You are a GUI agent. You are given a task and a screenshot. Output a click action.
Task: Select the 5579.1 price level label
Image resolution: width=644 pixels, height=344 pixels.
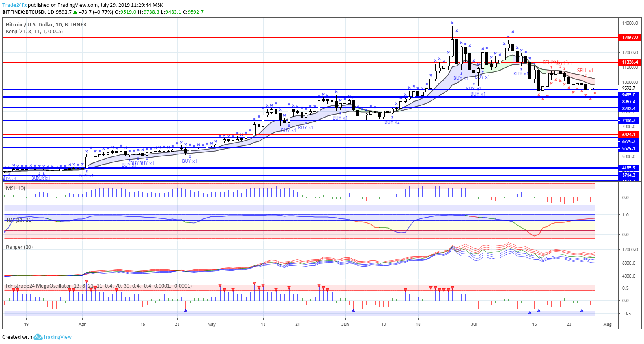pyautogui.click(x=629, y=148)
